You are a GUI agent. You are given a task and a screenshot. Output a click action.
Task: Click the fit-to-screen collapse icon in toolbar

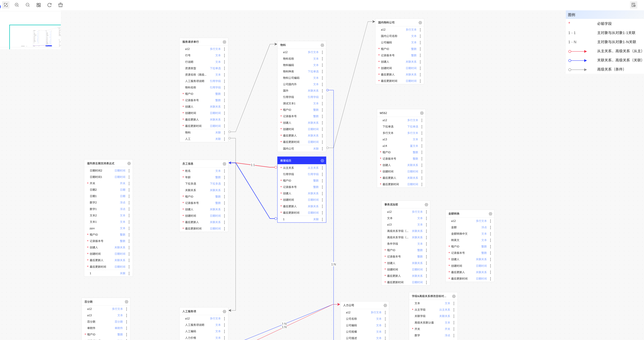[6, 5]
